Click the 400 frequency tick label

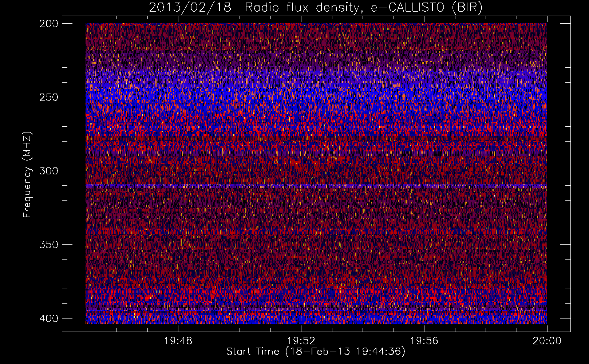click(48, 318)
